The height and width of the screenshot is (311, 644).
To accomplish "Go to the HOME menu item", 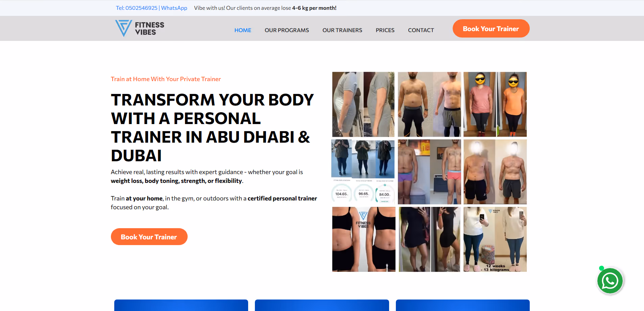I will click(x=243, y=30).
